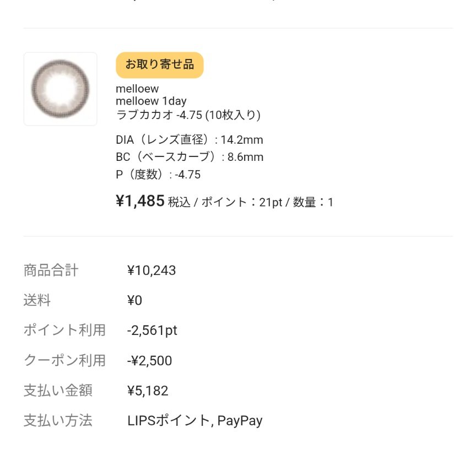Viewport: 476px width, 476px height.
Task: Click the ¥1,485 price
Action: click(x=140, y=202)
